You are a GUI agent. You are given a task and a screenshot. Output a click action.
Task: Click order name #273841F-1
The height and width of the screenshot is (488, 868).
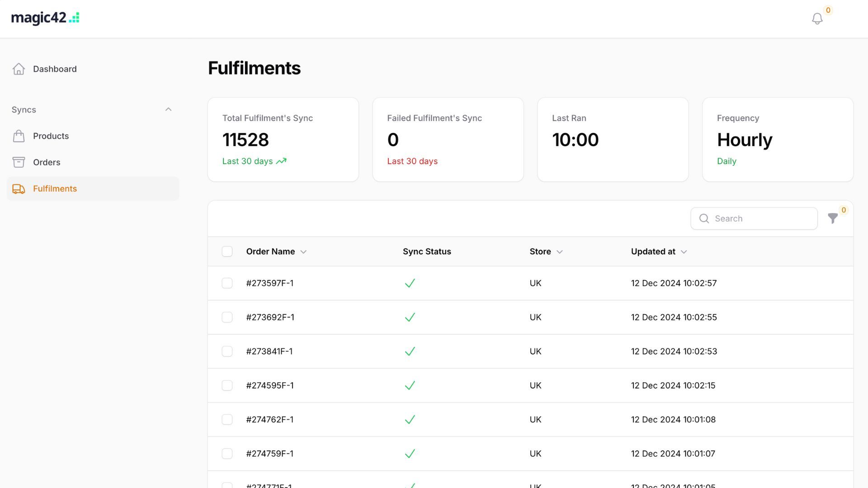click(x=269, y=352)
